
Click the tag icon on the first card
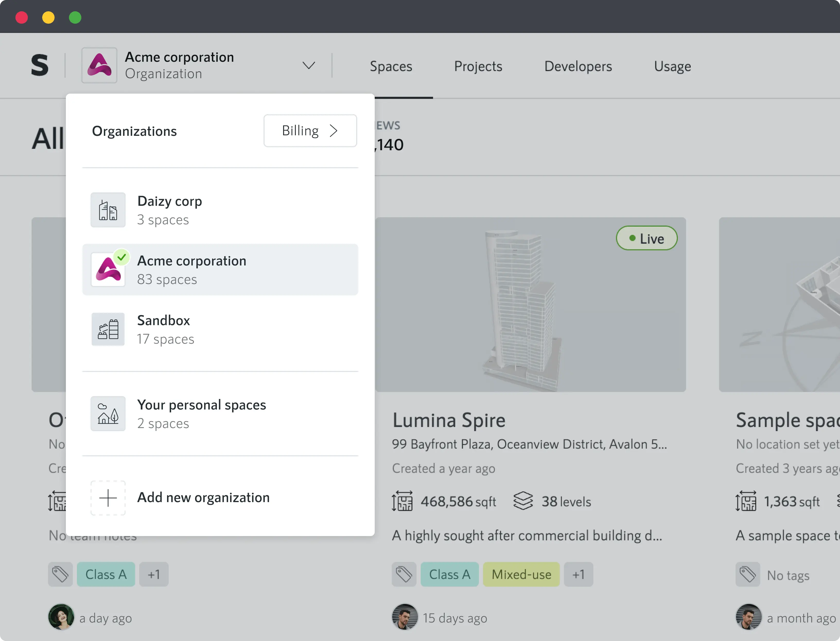tap(60, 574)
